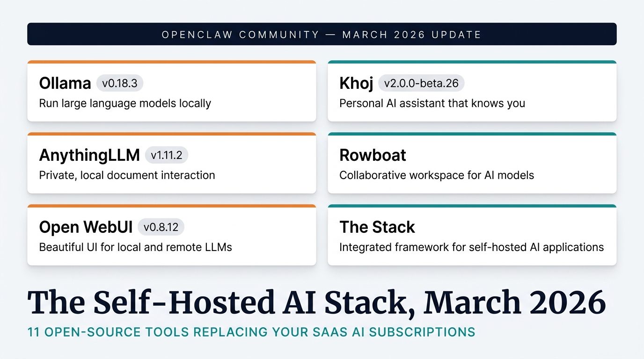Click the Ollama card title
644x359 pixels.
[x=65, y=83]
